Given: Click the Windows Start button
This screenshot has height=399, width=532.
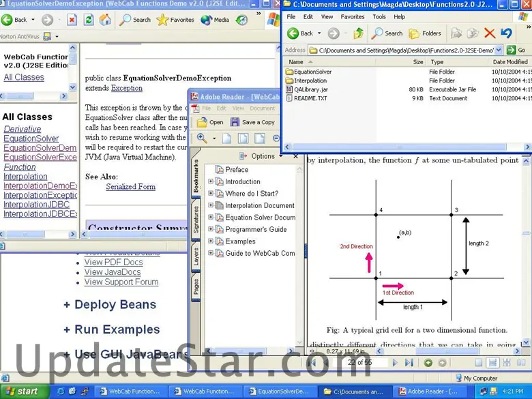Looking at the screenshot, I should point(23,391).
